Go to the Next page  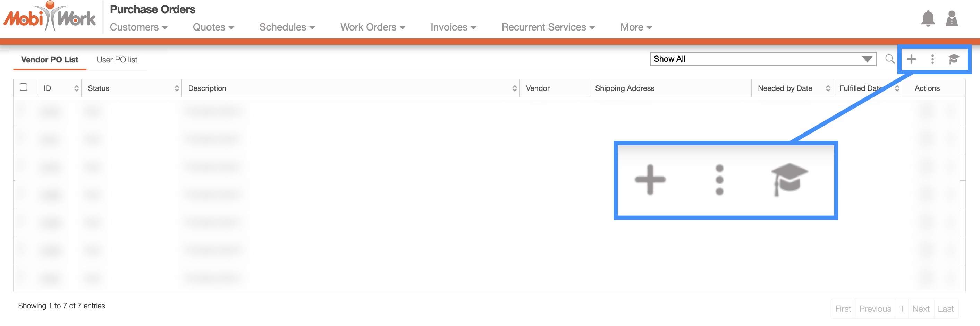(920, 309)
